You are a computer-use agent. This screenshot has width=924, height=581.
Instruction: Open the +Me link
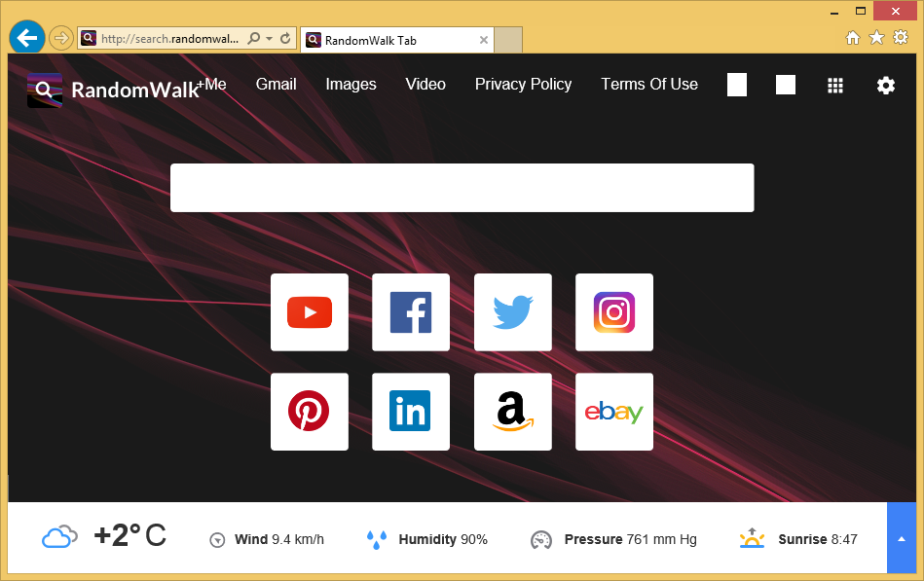212,85
